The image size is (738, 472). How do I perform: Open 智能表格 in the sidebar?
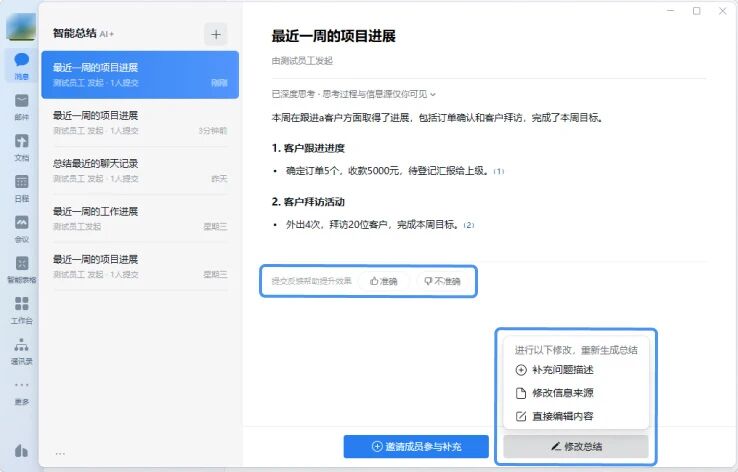[21, 268]
